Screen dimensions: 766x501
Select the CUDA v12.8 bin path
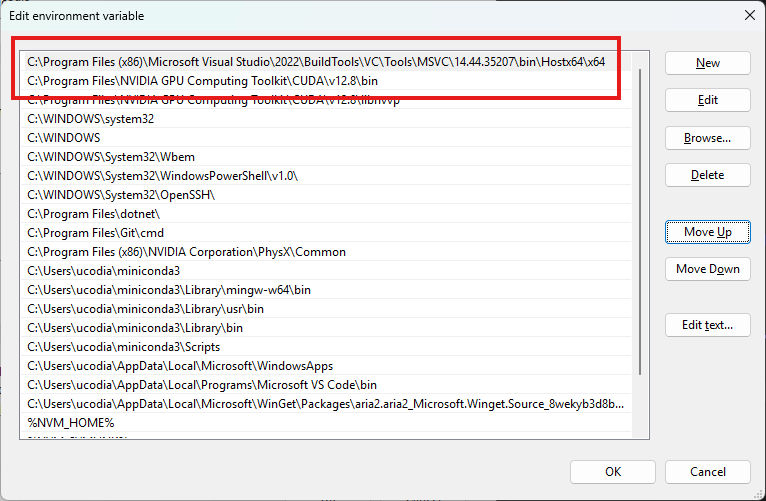tap(203, 80)
